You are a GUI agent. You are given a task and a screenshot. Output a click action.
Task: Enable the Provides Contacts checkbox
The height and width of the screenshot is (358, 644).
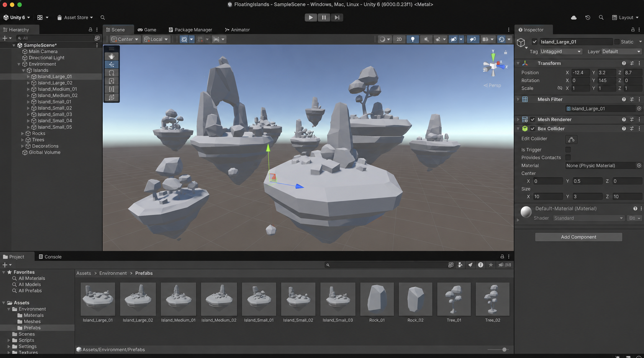click(x=568, y=158)
